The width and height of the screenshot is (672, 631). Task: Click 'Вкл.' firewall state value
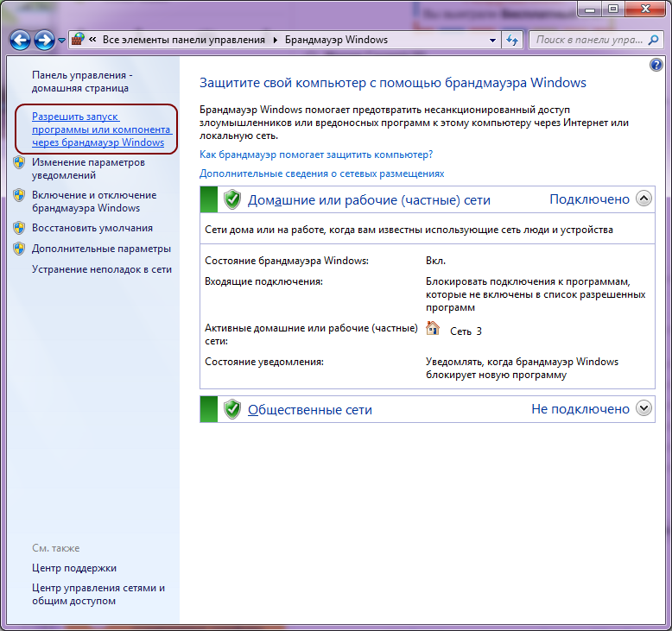[436, 261]
